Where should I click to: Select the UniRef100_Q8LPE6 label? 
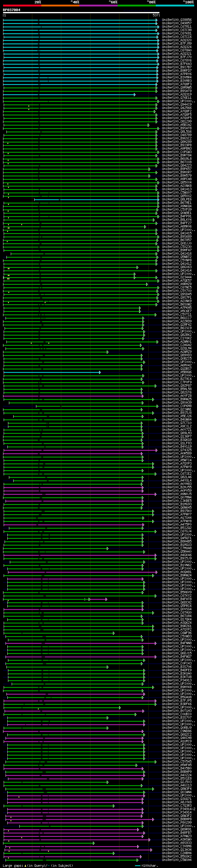click(x=176, y=199)
